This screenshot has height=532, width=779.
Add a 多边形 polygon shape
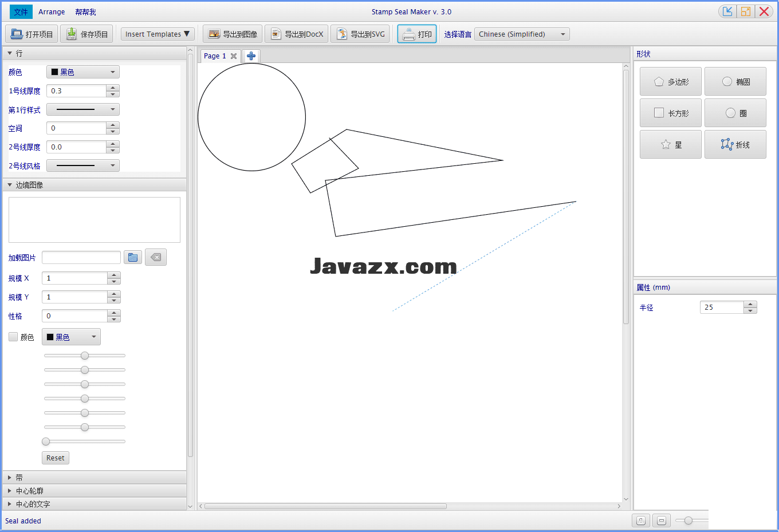(671, 82)
